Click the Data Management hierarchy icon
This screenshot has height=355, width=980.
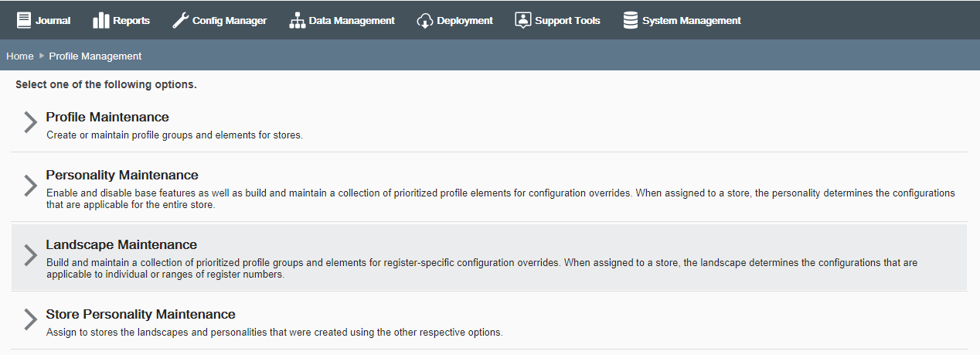click(298, 20)
